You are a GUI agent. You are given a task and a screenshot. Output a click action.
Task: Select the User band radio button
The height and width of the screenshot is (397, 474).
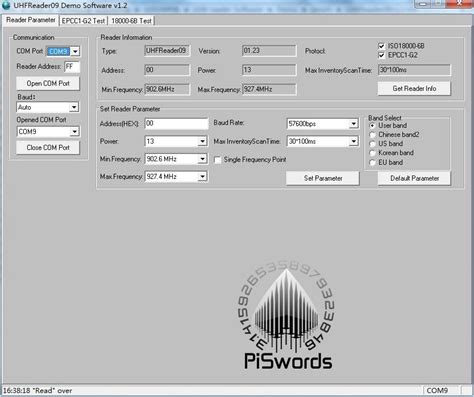[372, 126]
